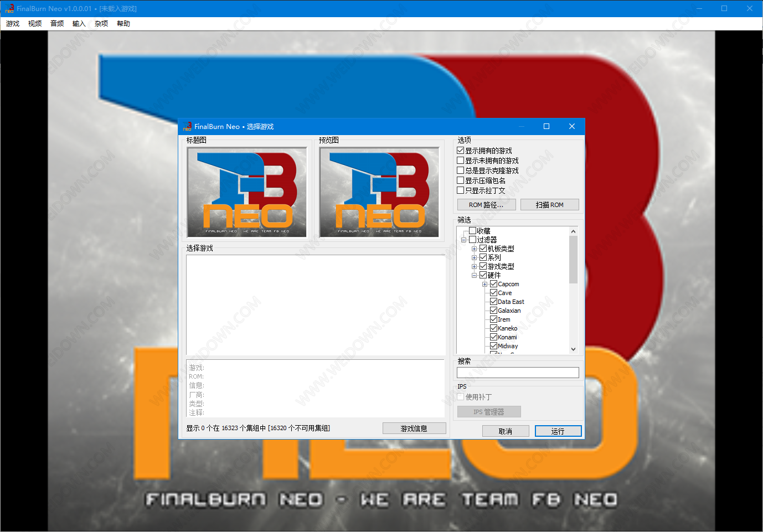
Task: Expand the 游戏类型 tree node
Action: 474,266
